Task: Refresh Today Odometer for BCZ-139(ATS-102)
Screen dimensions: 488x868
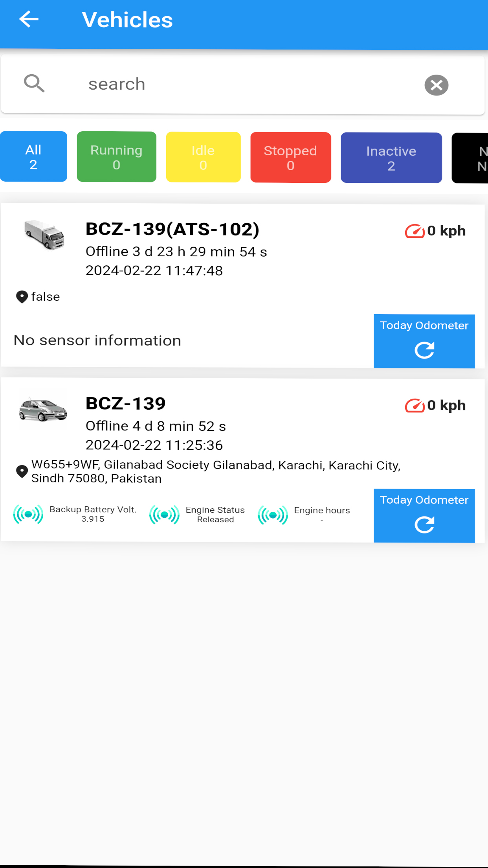Action: point(424,341)
